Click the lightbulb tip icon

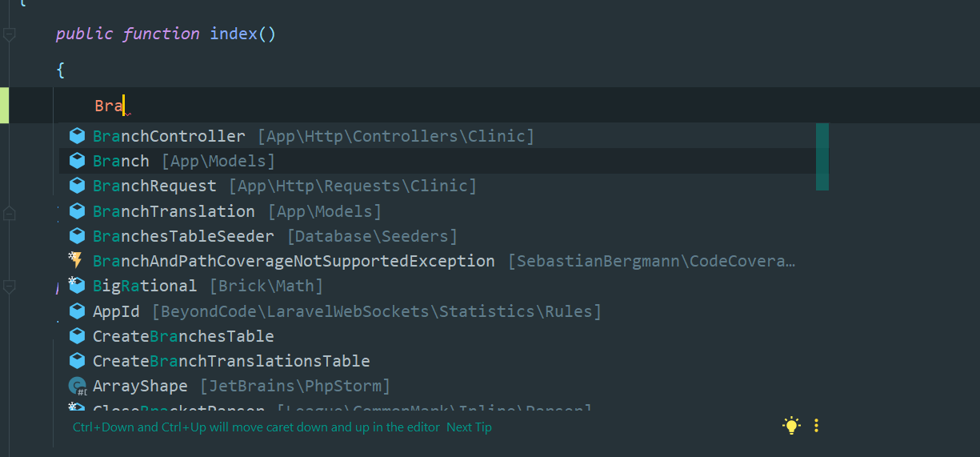(791, 426)
